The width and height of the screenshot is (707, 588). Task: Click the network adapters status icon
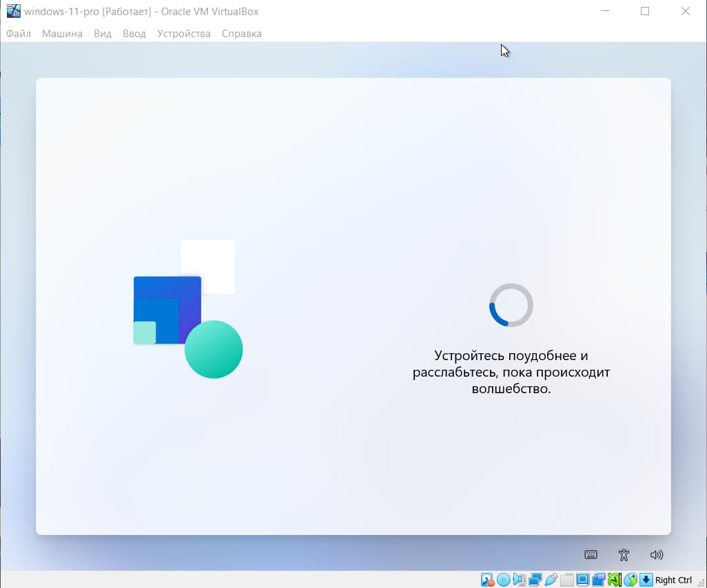[x=535, y=580]
